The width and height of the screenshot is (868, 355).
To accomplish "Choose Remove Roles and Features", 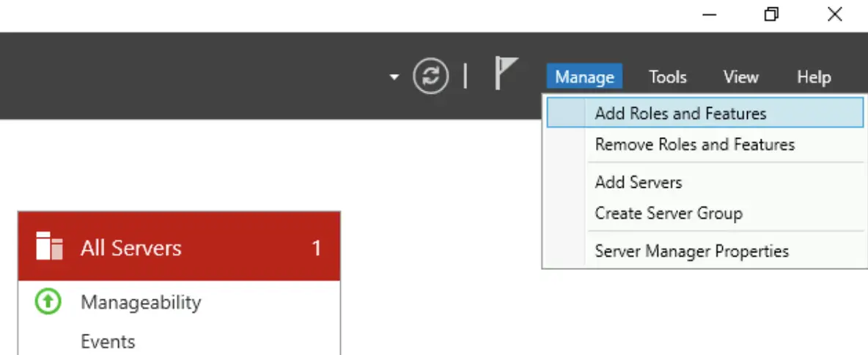I will click(694, 144).
